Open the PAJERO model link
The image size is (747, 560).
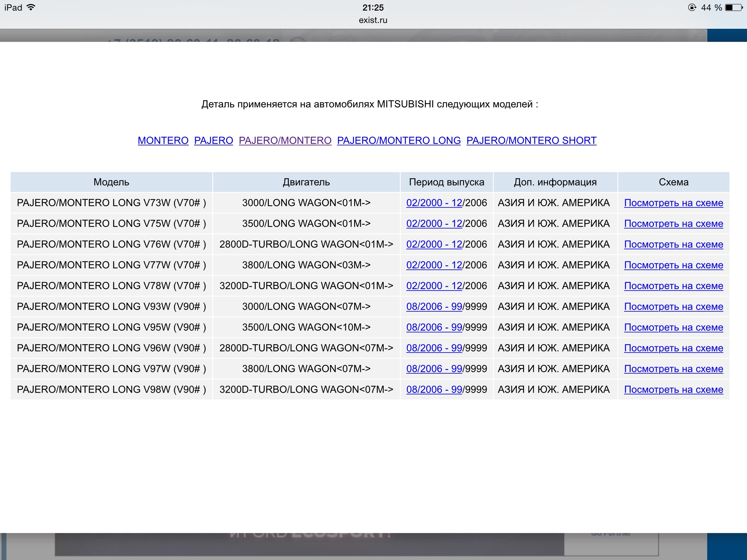click(213, 140)
